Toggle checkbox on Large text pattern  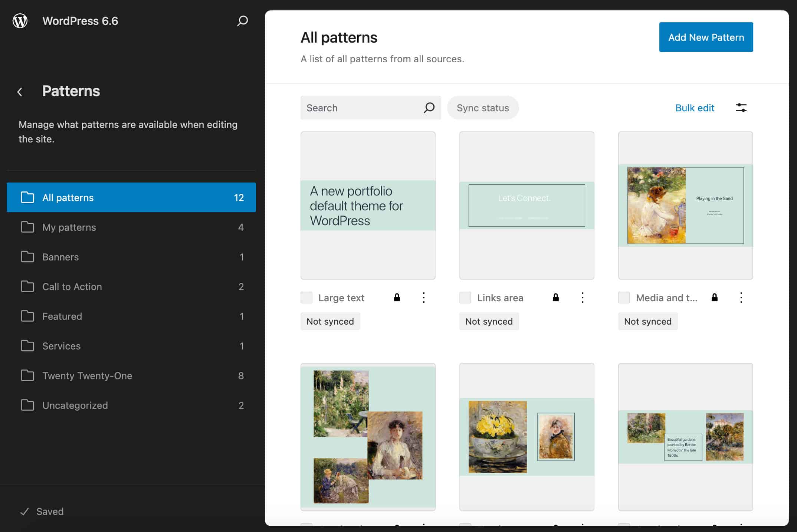click(x=306, y=298)
